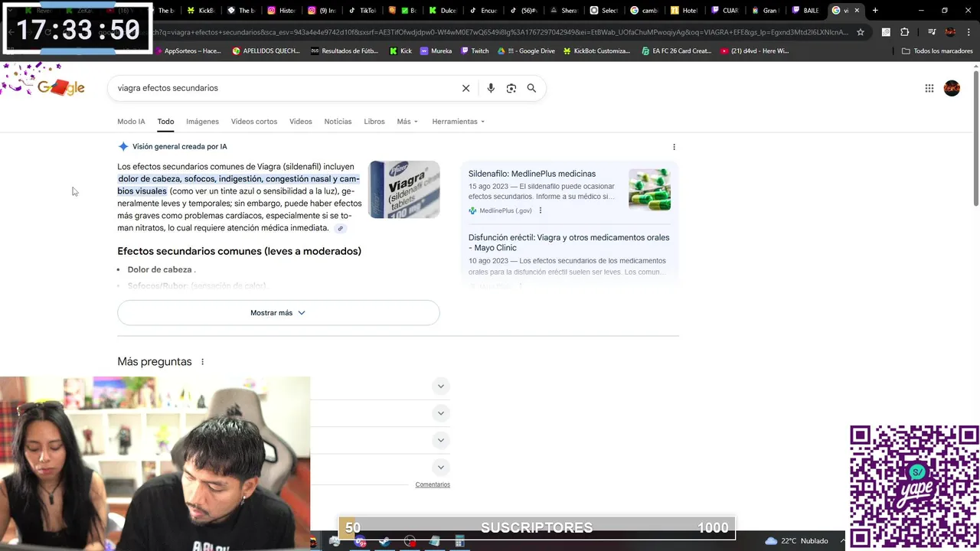Click the Google logo
The height and width of the screenshot is (551, 980).
coord(60,87)
